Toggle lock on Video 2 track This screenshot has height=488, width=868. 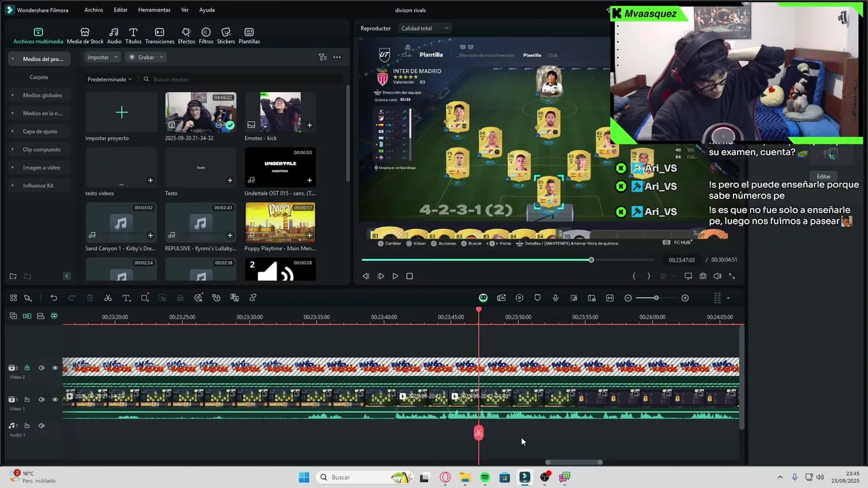[27, 368]
